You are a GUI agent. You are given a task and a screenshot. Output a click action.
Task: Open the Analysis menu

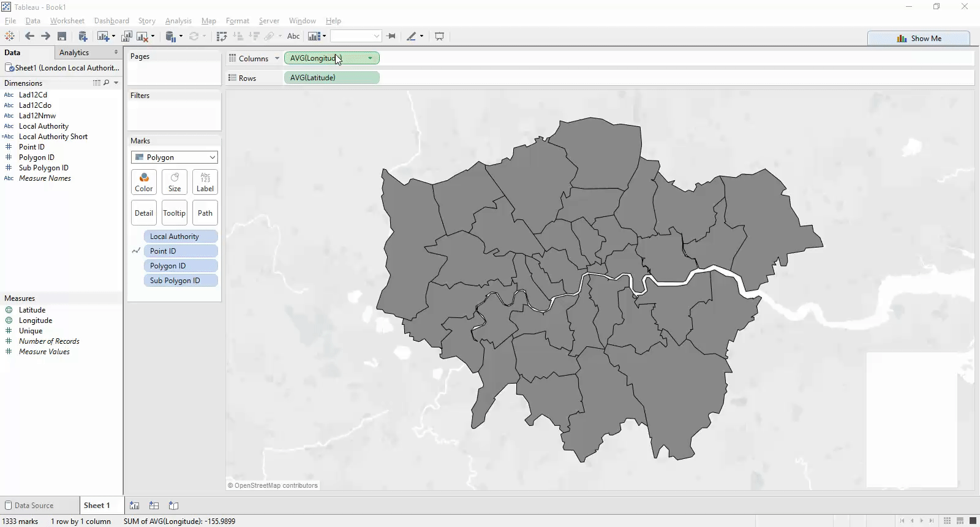pos(178,21)
